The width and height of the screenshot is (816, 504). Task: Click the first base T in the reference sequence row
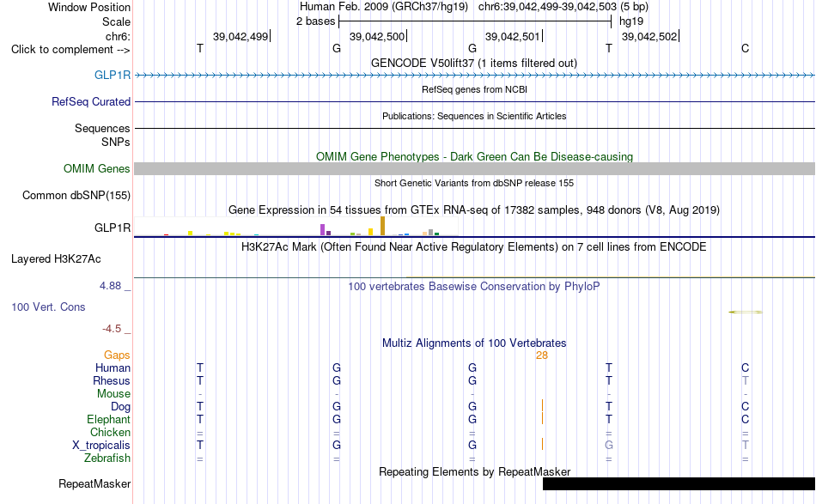(x=200, y=48)
